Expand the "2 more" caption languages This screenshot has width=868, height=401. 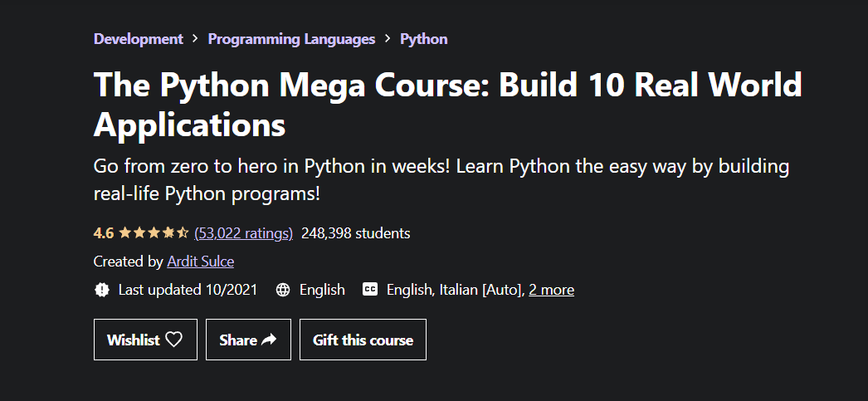pyautogui.click(x=551, y=290)
